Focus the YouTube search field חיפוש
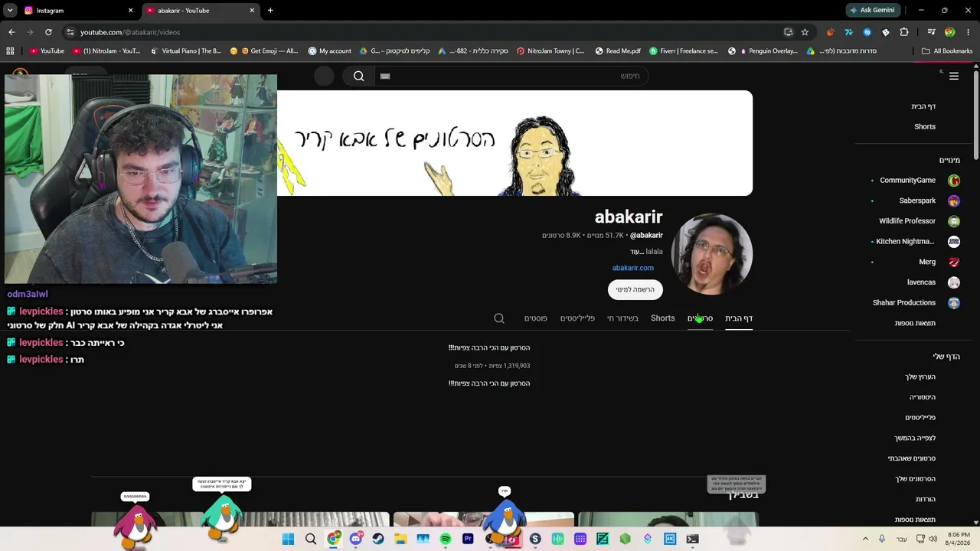This screenshot has width=980, height=551. coord(510,76)
